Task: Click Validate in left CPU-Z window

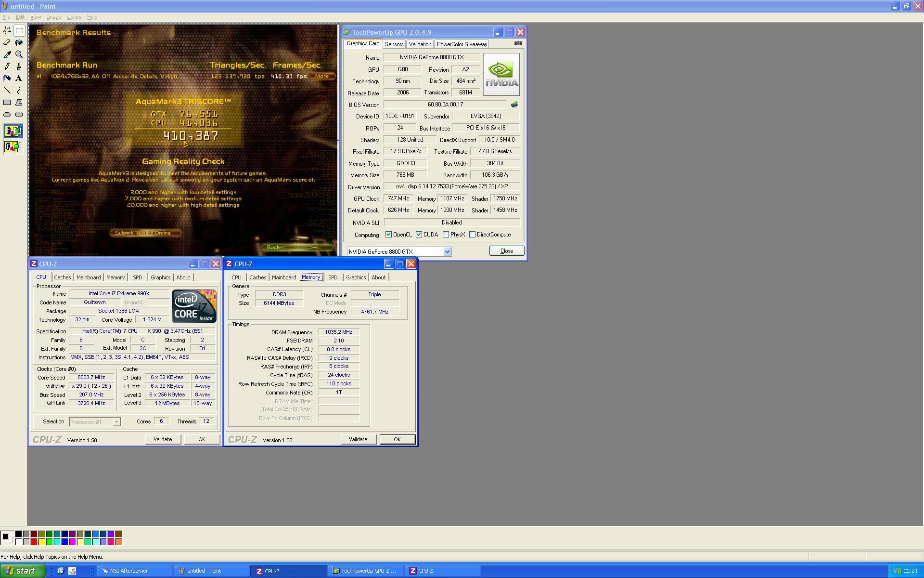Action: 163,439
